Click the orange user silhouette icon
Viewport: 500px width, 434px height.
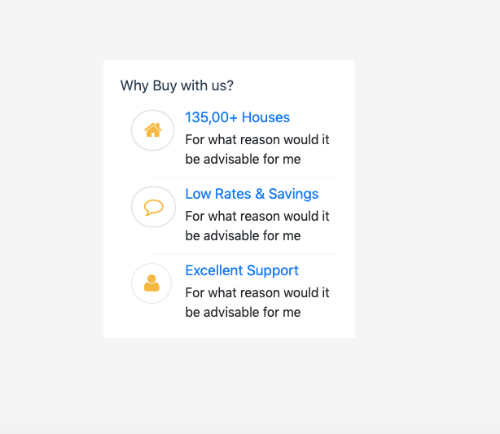[152, 283]
